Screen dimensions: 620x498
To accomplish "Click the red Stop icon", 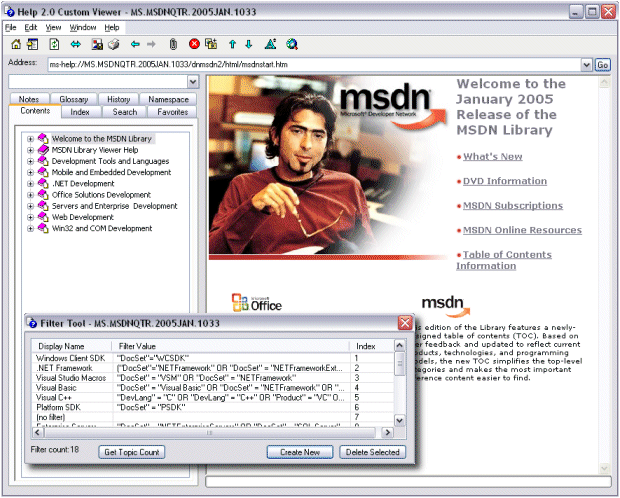I will pos(194,45).
